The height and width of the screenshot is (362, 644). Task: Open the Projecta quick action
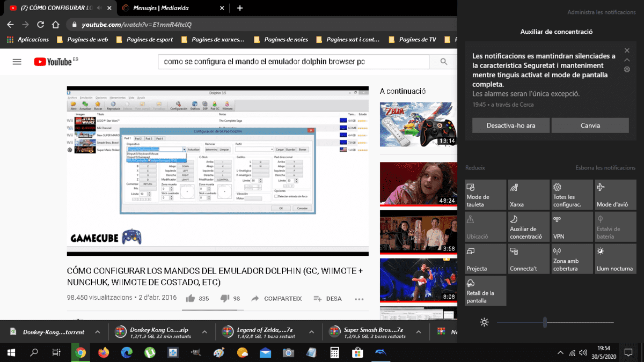[x=485, y=259]
